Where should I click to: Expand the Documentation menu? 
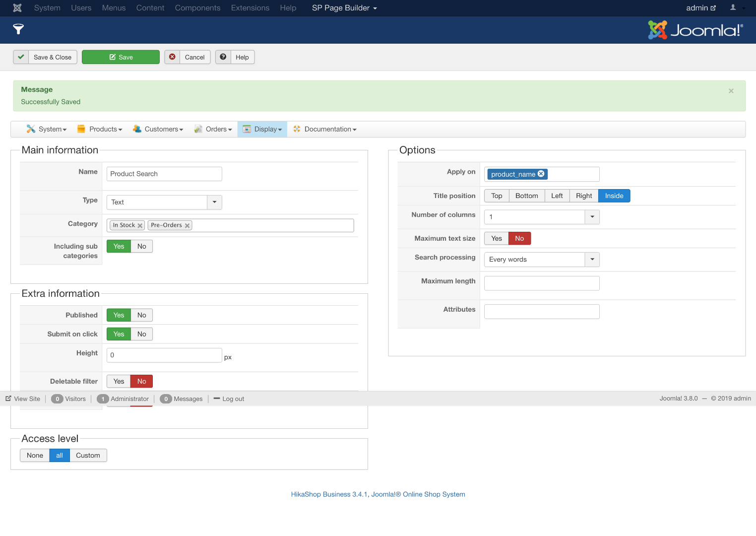(325, 129)
